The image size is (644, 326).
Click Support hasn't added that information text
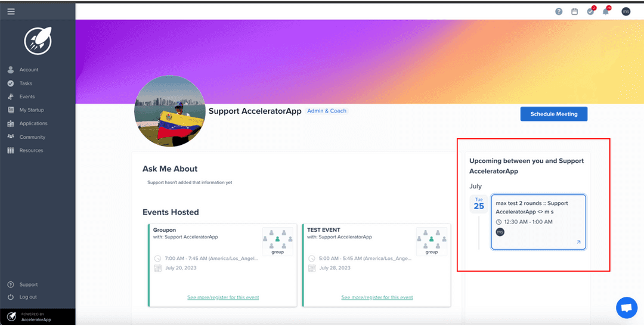pyautogui.click(x=190, y=182)
